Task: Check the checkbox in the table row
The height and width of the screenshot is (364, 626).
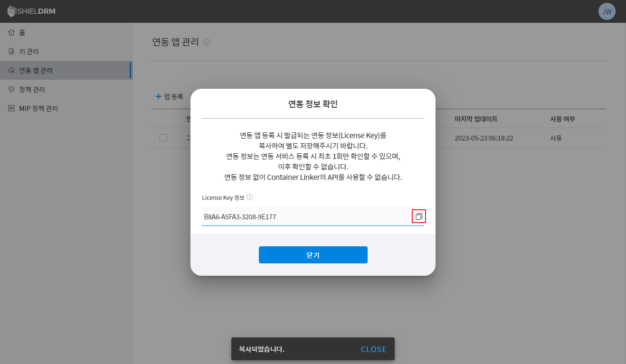Action: (x=163, y=138)
